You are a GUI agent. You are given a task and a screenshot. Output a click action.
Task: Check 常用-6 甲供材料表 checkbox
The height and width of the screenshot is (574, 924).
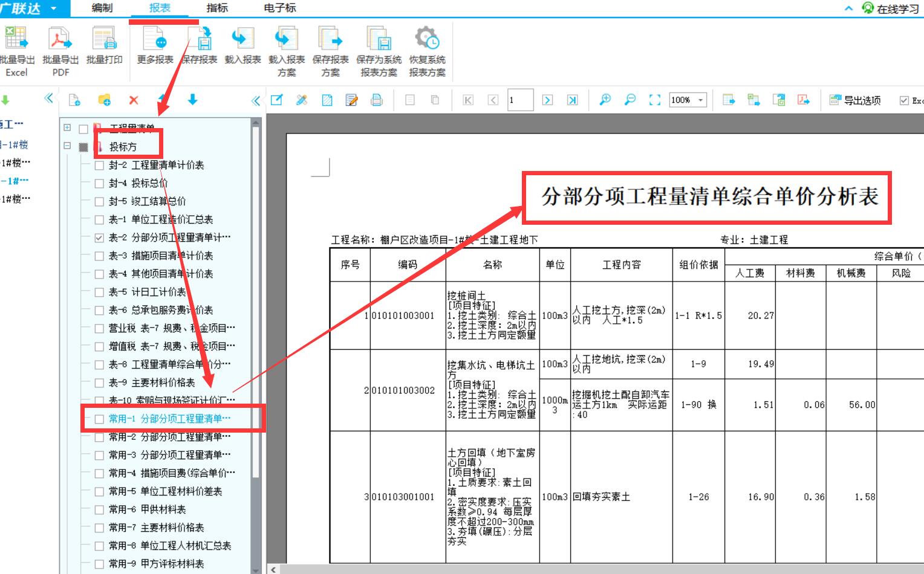click(99, 509)
